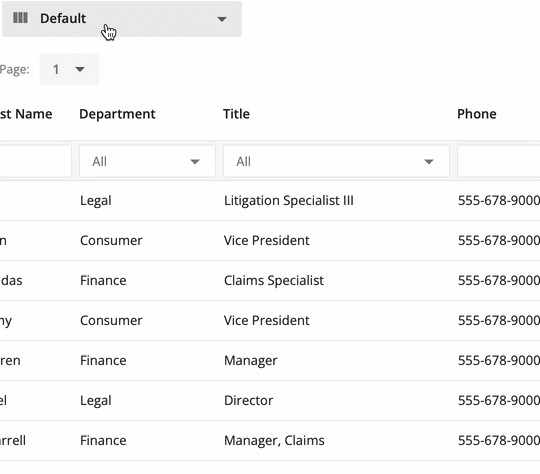Screen dimensions: 540x474
Task: Click phone number in Litigation Specialist III row
Action: coord(499,200)
